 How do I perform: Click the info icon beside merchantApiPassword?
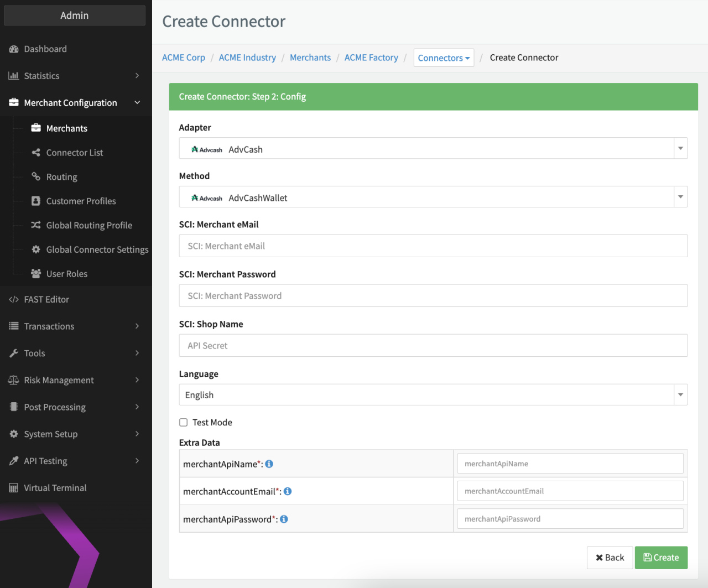pyautogui.click(x=284, y=519)
